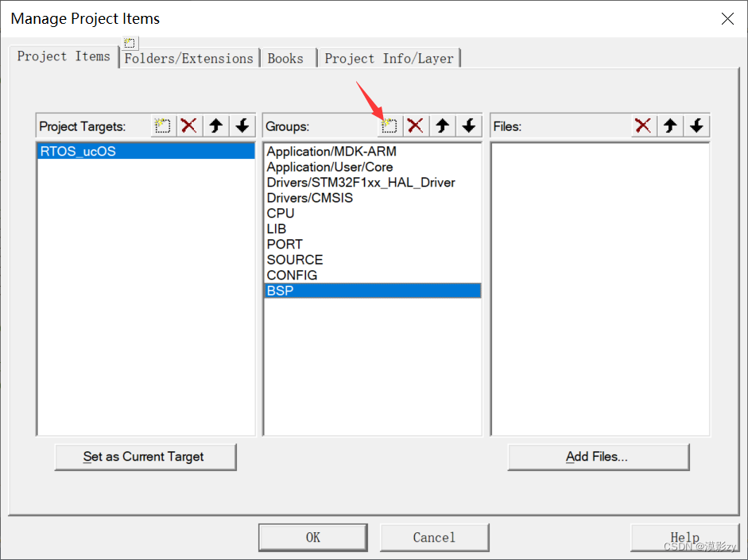Screen dimensions: 748x560
Task: Select the CPU group
Action: point(373,213)
